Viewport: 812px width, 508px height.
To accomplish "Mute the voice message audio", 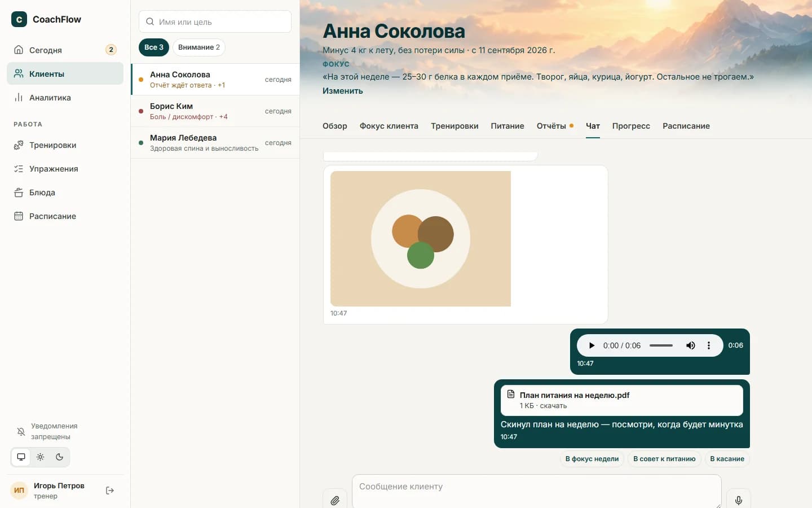I will [x=690, y=345].
